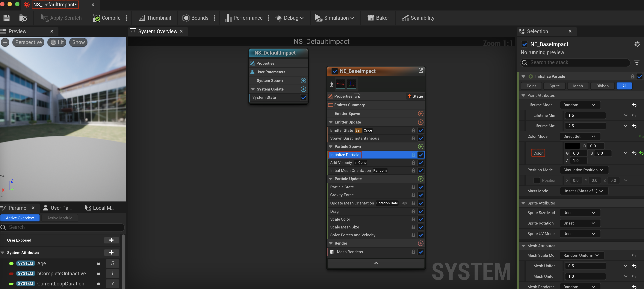
Task: Open the Debug dropdown menu
Action: coord(289,18)
